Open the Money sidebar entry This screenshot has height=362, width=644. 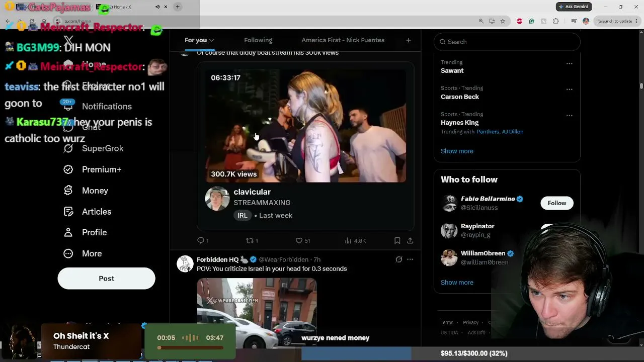tap(86, 191)
